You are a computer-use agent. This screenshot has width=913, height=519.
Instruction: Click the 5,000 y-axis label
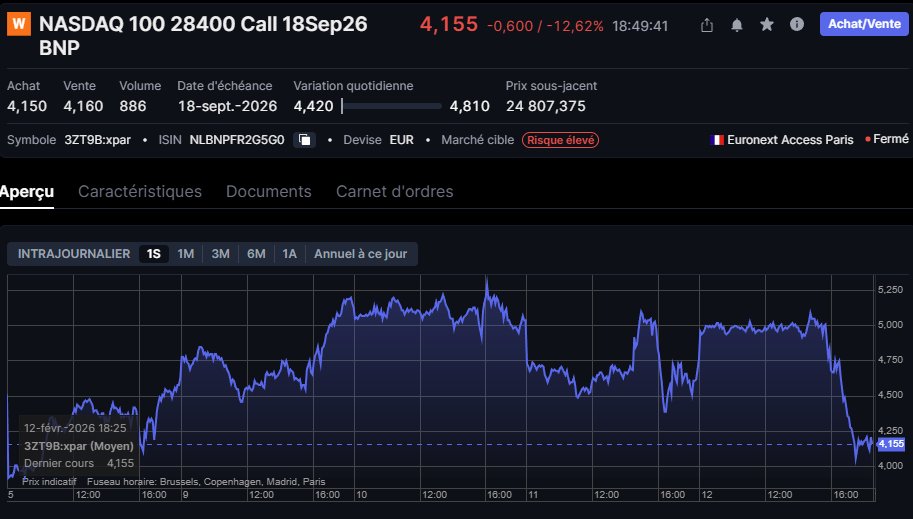[x=890, y=324]
